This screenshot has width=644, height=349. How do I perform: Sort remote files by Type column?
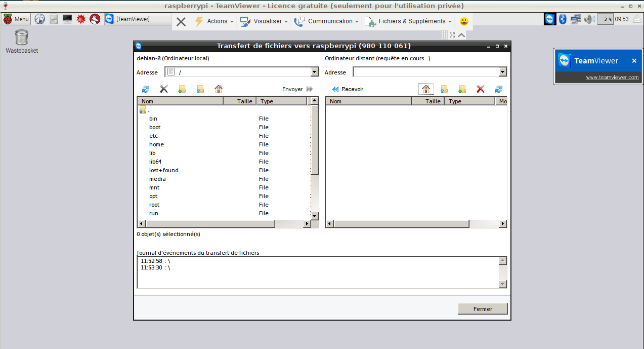coord(469,101)
